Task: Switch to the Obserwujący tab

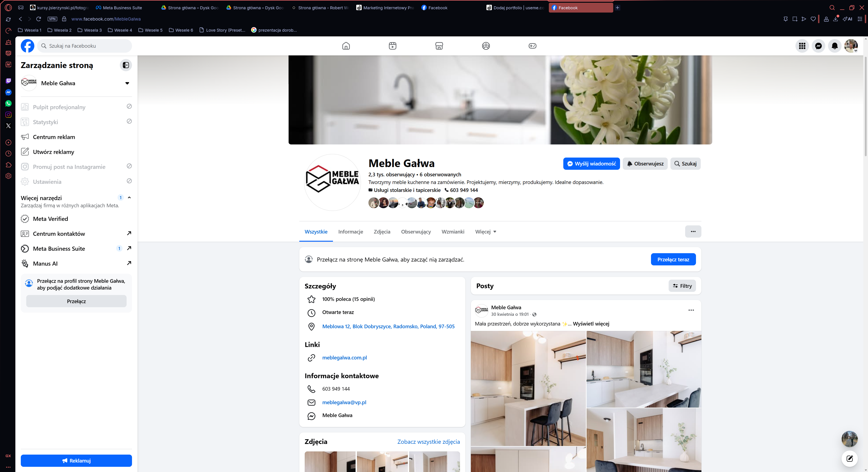Action: [x=416, y=232]
